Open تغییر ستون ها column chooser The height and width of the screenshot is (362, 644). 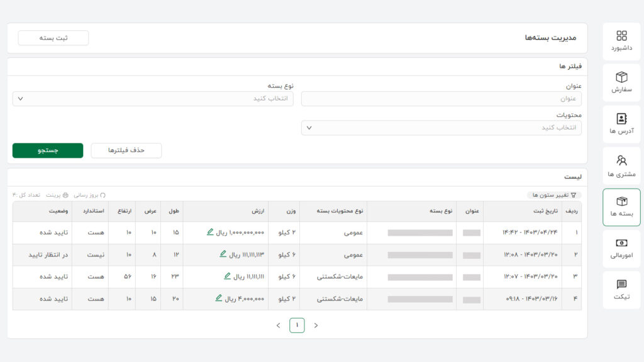point(554,195)
